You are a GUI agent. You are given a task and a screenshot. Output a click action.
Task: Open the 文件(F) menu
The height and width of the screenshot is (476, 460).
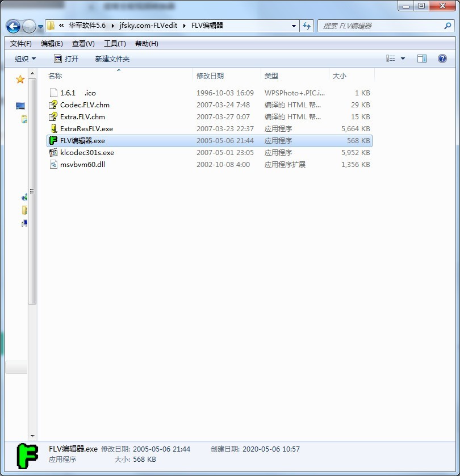point(20,44)
